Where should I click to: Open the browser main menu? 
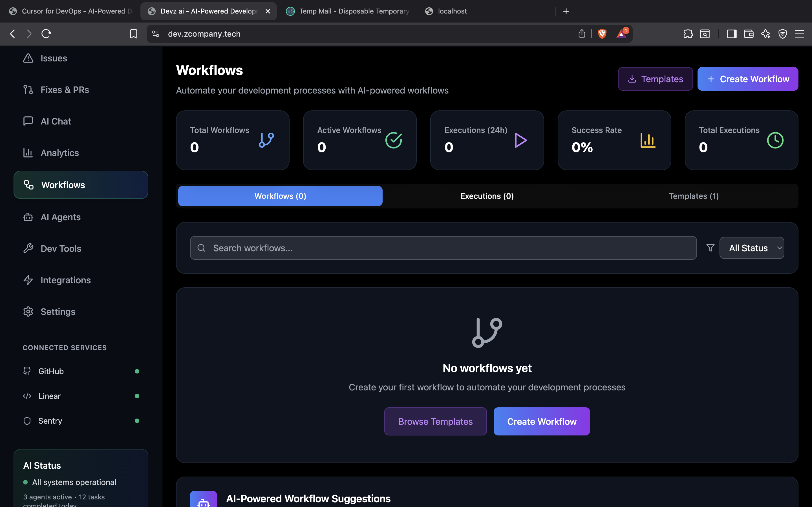(x=800, y=34)
